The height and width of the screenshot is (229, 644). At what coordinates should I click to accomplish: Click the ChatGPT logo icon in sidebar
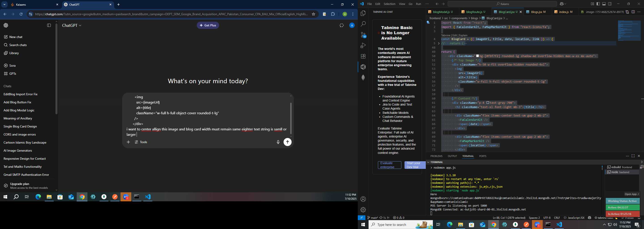pyautogui.click(x=6, y=25)
